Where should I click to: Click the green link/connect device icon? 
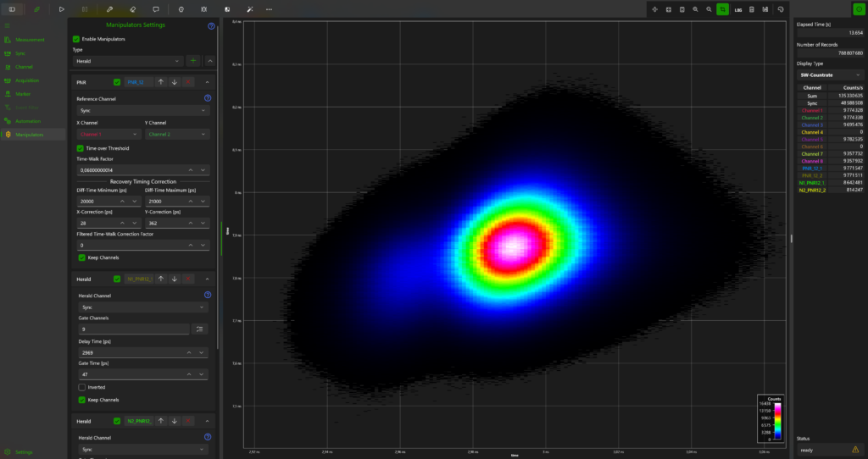pos(37,9)
